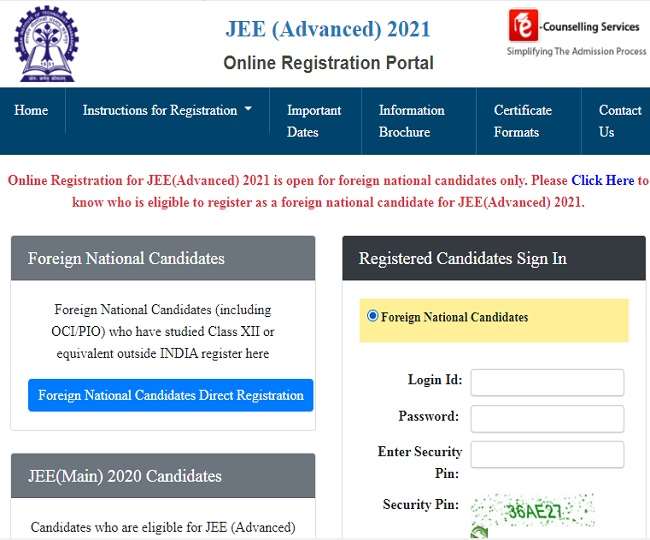Screen dimensions: 650x540
Task: Open the Contact Us page
Action: point(620,121)
